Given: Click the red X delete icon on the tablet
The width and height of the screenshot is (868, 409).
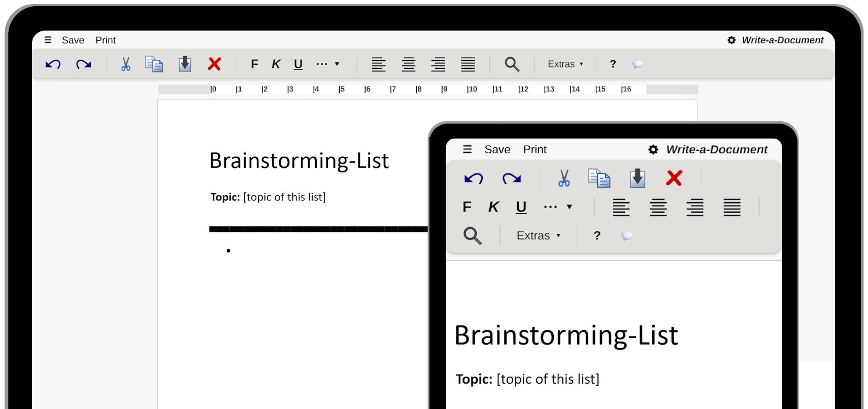Looking at the screenshot, I should (x=674, y=178).
